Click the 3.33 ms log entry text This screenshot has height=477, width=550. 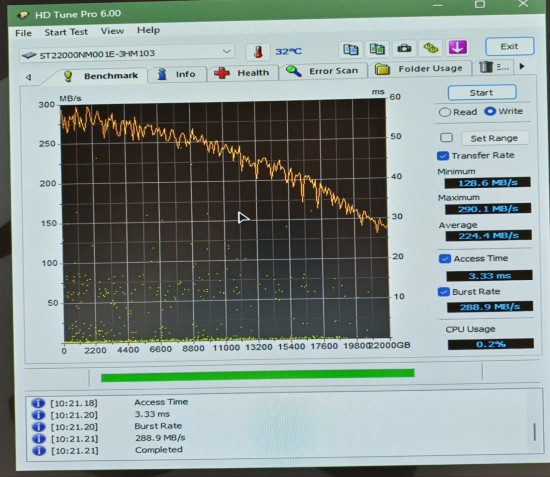(x=152, y=414)
